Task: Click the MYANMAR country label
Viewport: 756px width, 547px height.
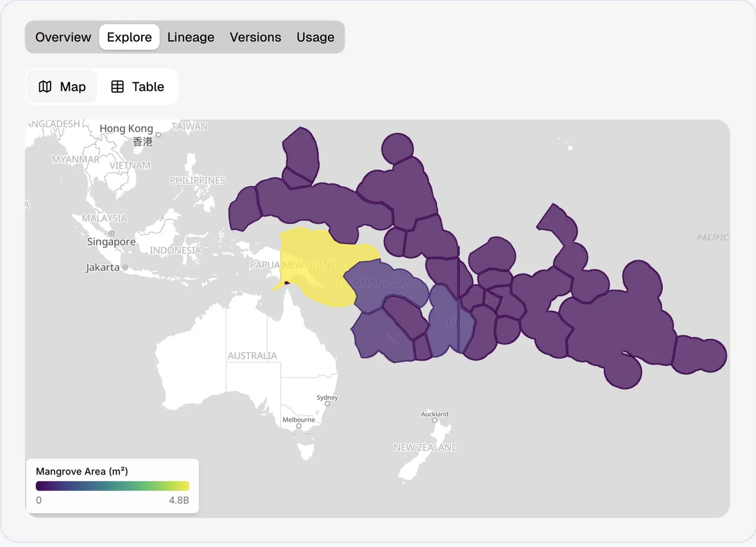Action: point(75,159)
